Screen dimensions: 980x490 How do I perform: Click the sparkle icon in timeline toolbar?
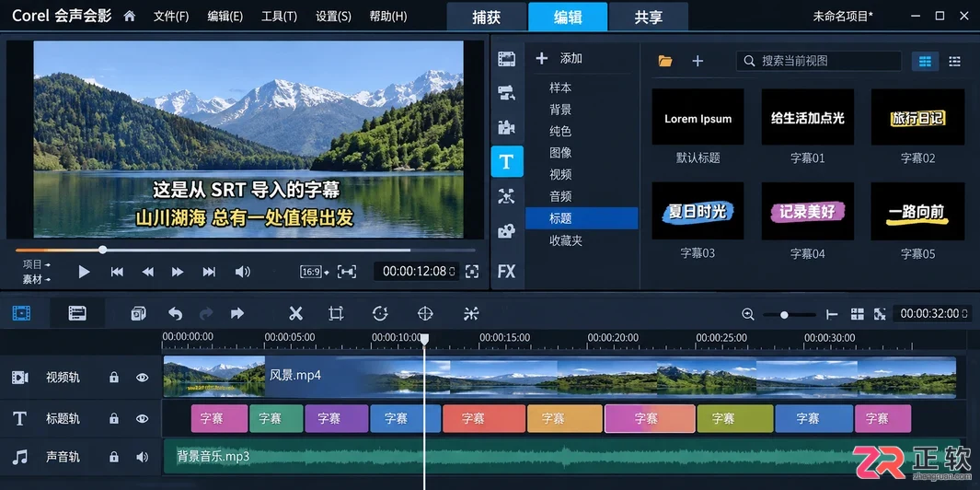click(x=470, y=313)
